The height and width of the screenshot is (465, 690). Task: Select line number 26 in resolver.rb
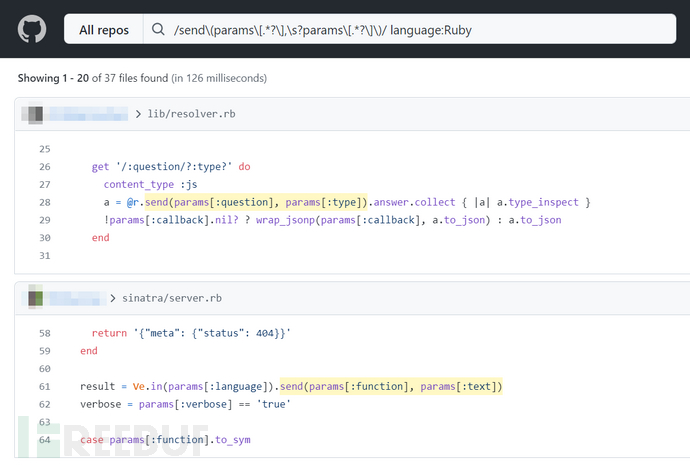[45, 167]
